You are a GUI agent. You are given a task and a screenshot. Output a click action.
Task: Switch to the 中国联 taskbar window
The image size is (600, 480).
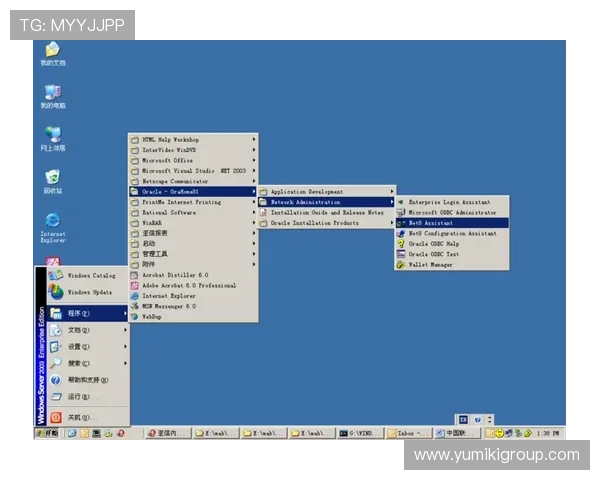457,433
